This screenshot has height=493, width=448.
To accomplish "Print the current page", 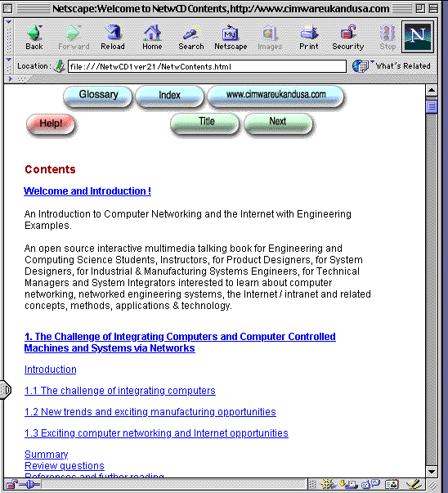I will (x=309, y=37).
